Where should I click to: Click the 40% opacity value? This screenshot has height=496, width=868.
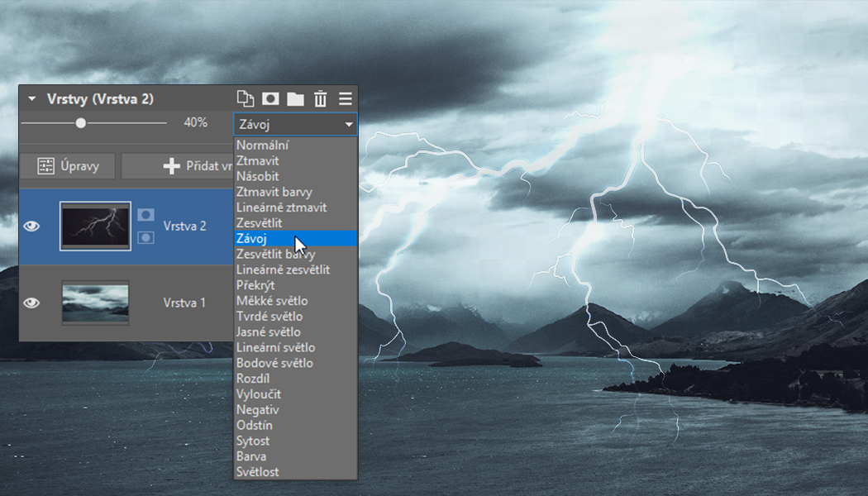click(x=195, y=122)
